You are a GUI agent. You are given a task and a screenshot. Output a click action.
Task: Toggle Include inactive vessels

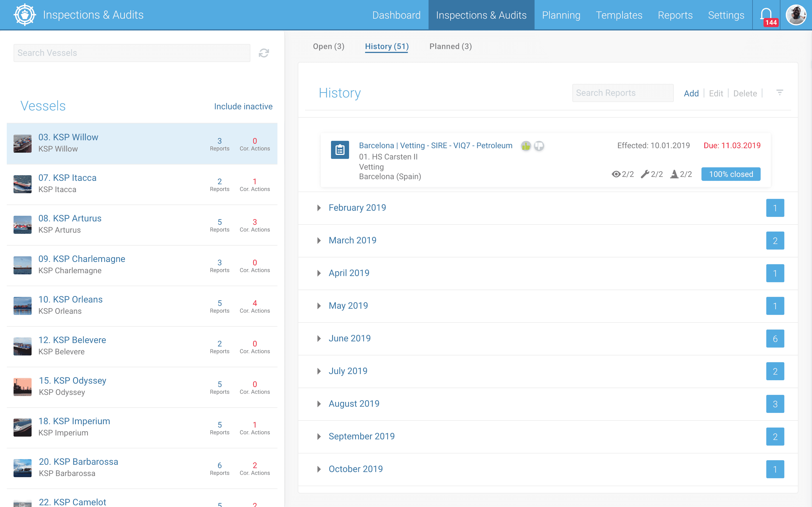243,106
